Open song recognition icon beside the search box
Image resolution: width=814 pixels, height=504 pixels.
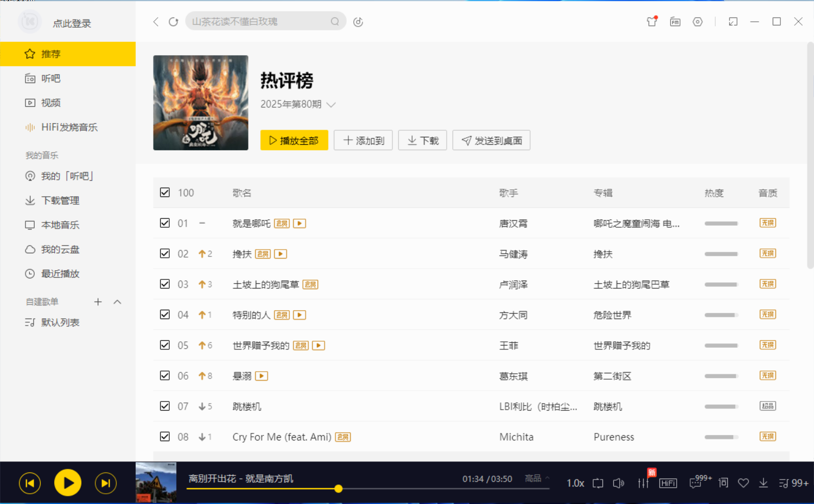point(358,22)
